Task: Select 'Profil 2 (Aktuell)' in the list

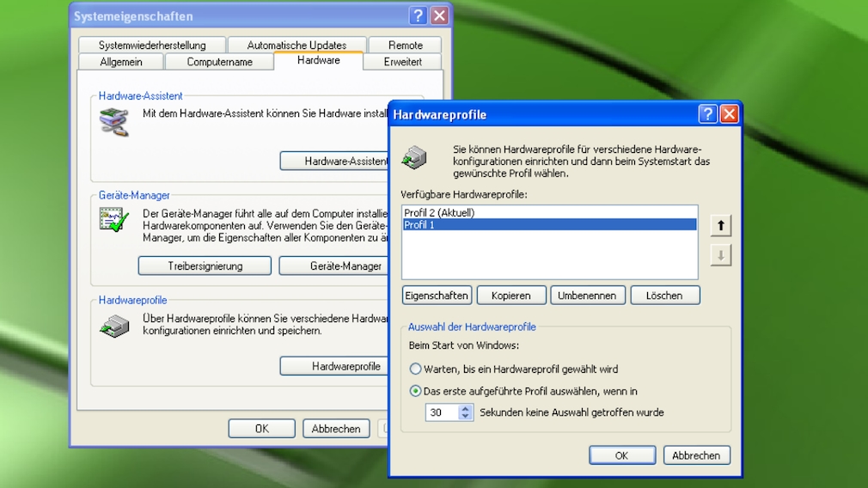Action: (439, 213)
